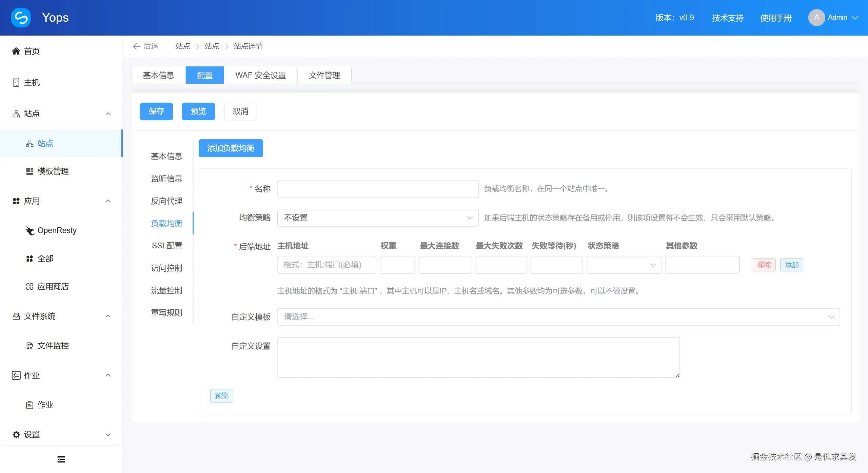Click the 应用商店 app store icon
The width and height of the screenshot is (868, 473).
pos(30,287)
